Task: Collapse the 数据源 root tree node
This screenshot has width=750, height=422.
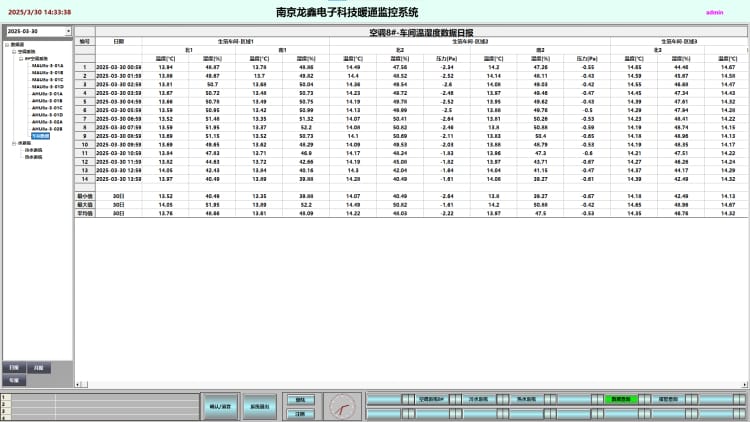Action: click(x=6, y=45)
